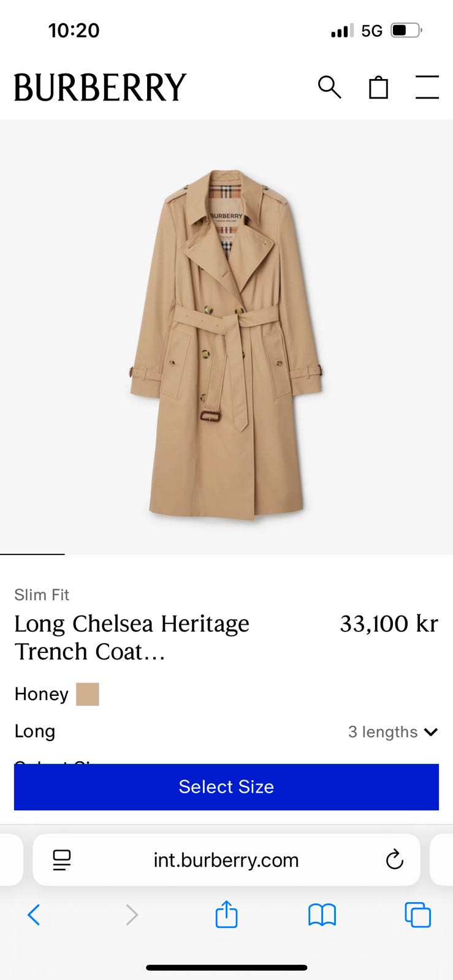Select the Honey color swatch
This screenshot has height=980, width=453.
87,695
